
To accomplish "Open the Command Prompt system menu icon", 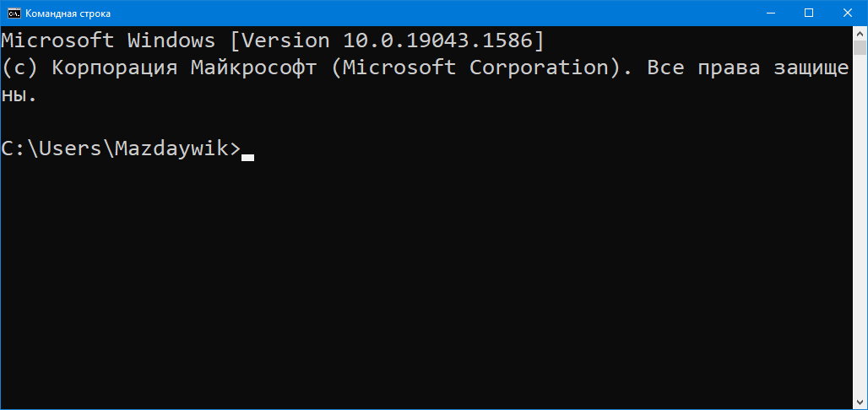I will tap(14, 13).
